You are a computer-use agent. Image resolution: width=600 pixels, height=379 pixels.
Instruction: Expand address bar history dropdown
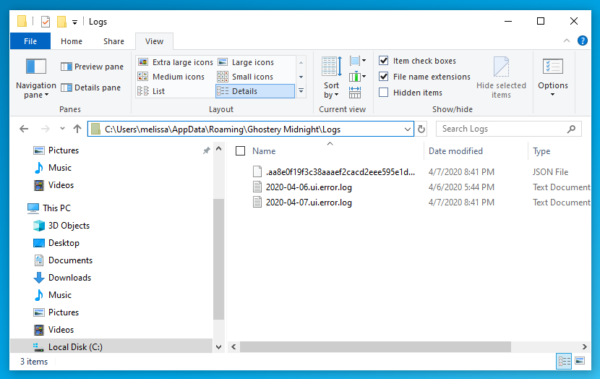pos(408,129)
